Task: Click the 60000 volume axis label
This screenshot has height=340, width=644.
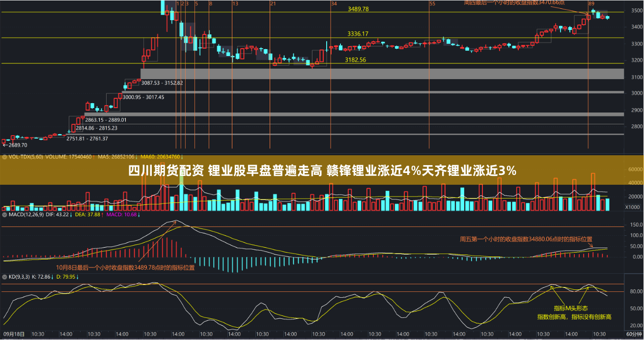Action: 636,169
